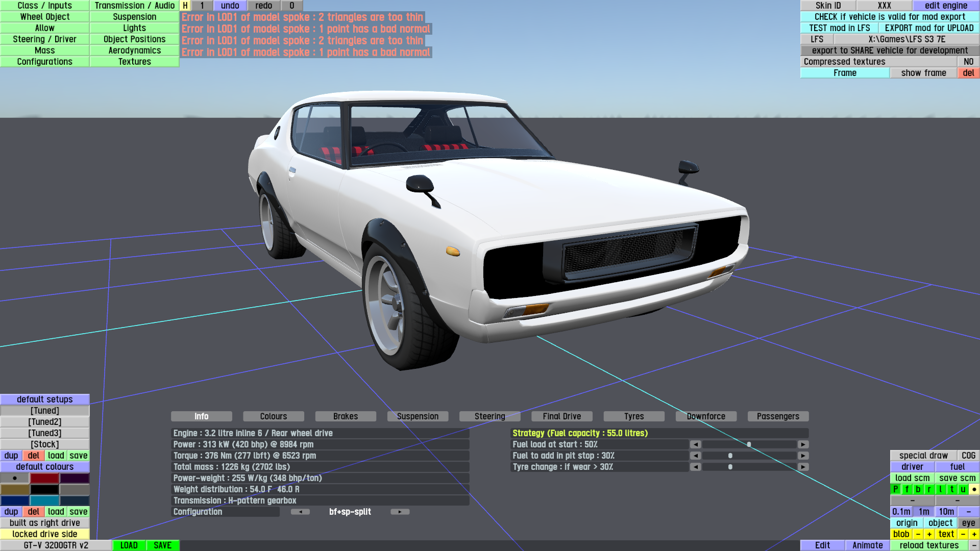Select the 10m grid scale button
The image size is (980, 551).
tap(946, 512)
